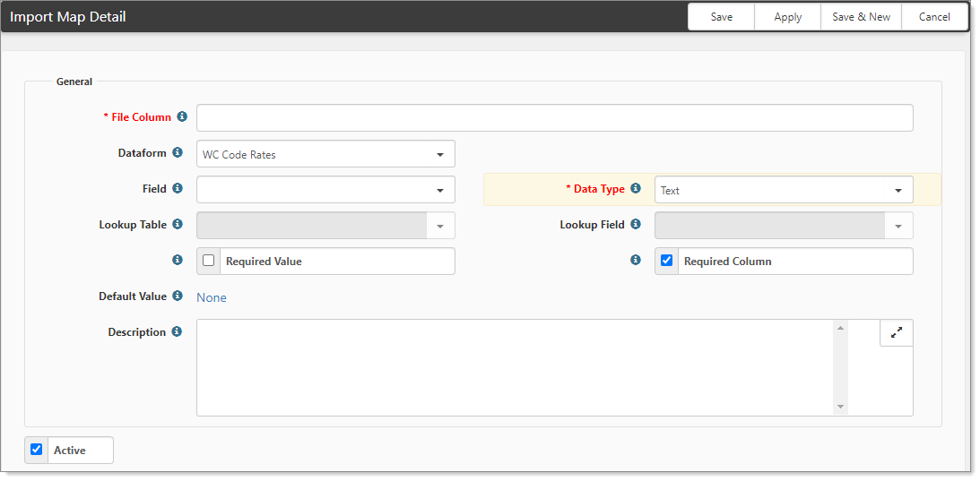This screenshot has width=980, height=481.
Task: Click the info icon beside Data Type
Action: pos(636,188)
